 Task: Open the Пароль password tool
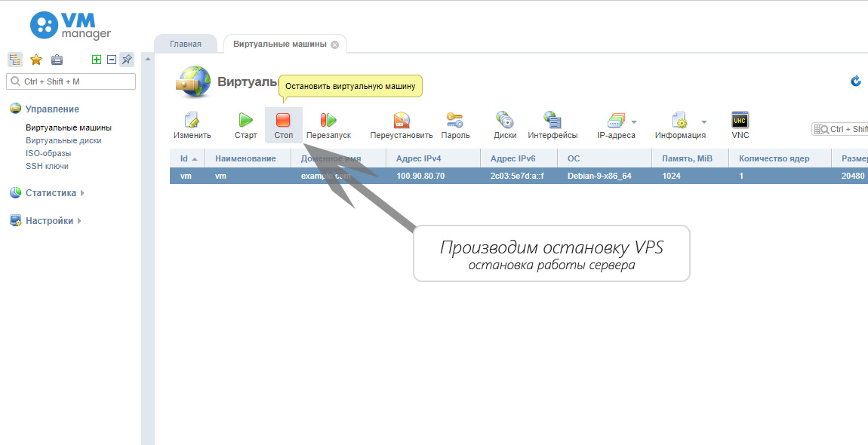pos(455,125)
